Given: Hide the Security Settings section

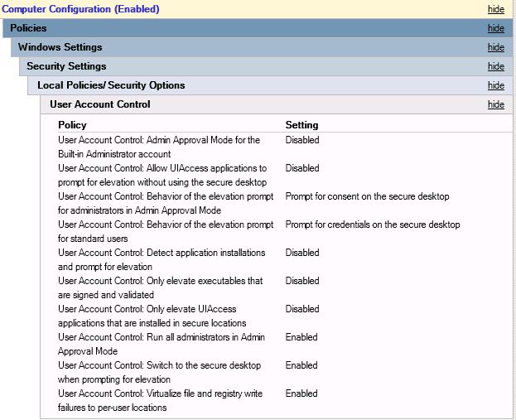Looking at the screenshot, I should (495, 66).
